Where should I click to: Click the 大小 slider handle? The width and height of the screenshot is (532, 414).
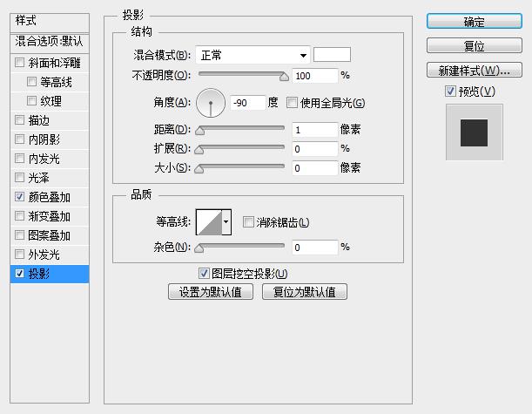point(199,169)
